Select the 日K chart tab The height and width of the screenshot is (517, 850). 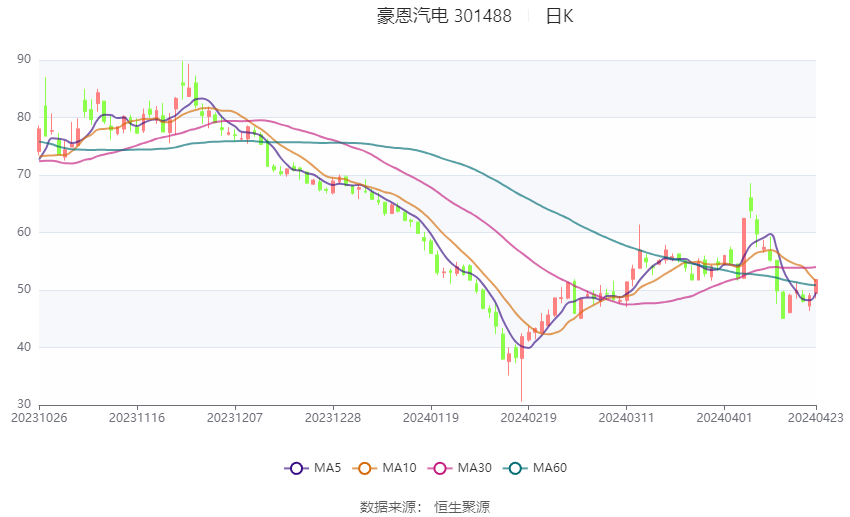pos(560,16)
